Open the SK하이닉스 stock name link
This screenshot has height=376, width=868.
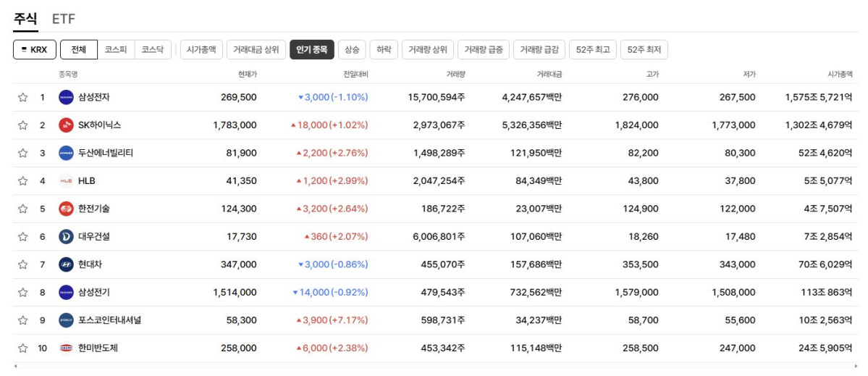[x=100, y=125]
